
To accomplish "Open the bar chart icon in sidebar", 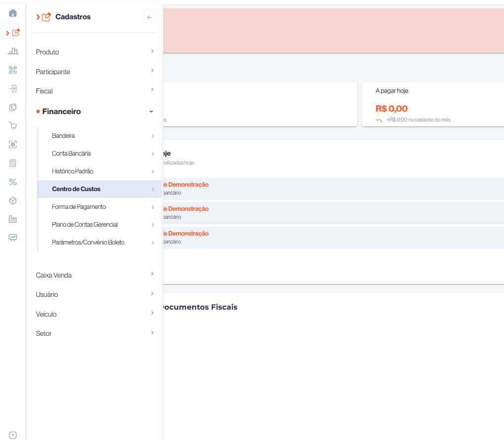I will click(x=13, y=51).
